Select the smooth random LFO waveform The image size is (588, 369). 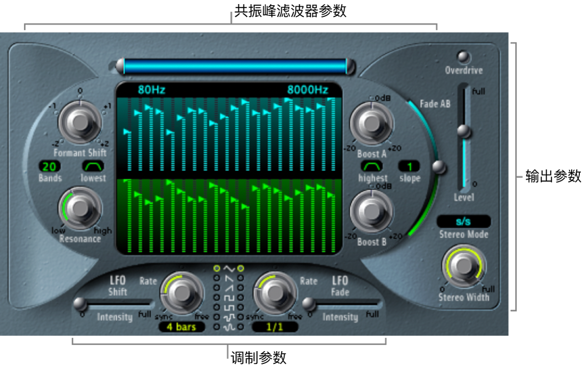pyautogui.click(x=216, y=326)
